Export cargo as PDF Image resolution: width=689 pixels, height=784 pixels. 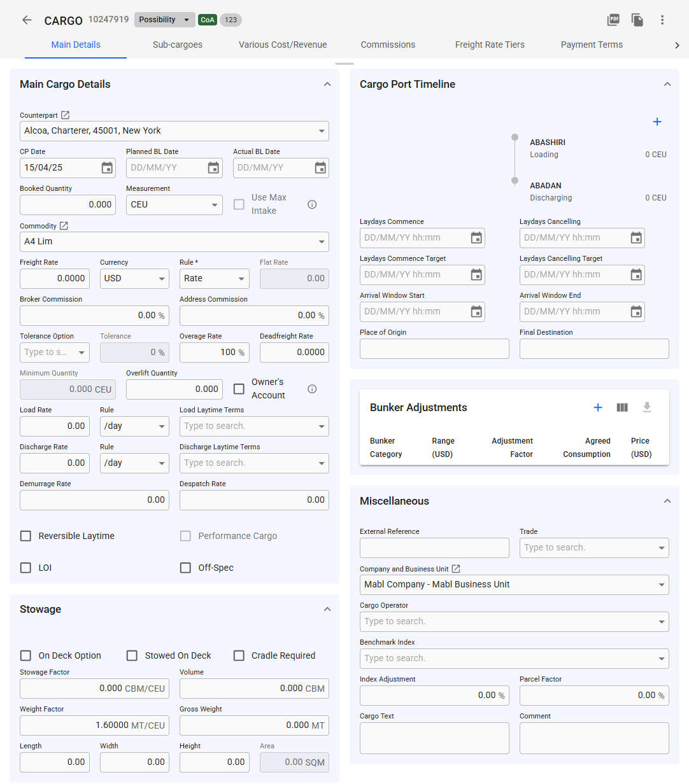[613, 20]
